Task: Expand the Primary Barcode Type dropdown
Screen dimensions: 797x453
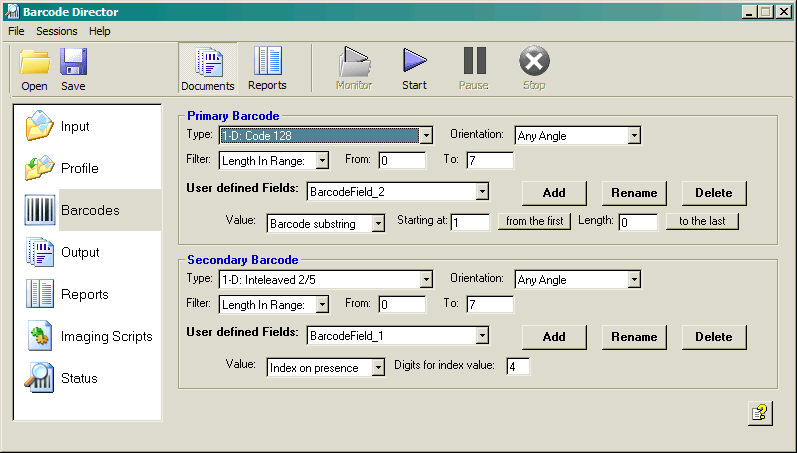Action: [426, 135]
